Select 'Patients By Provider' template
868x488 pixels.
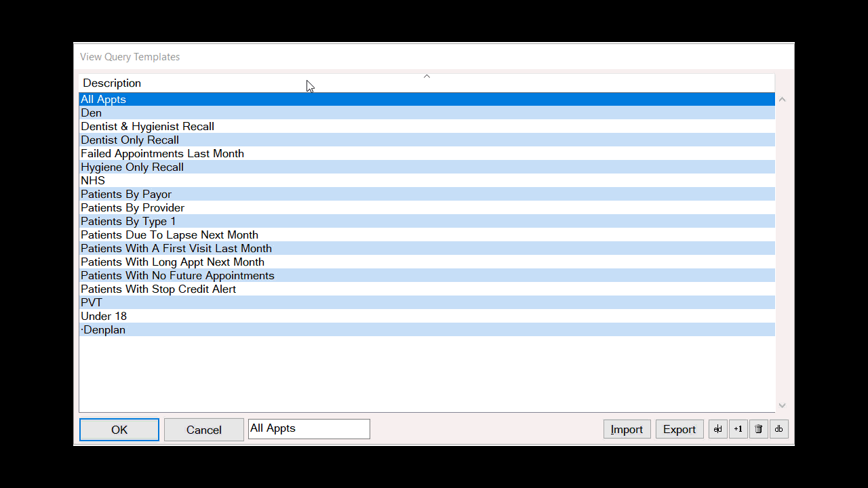(x=427, y=208)
